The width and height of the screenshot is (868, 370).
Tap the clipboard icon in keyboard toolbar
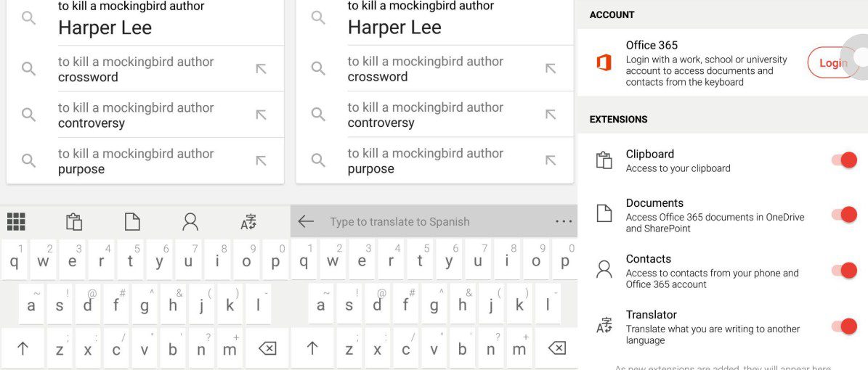coord(74,222)
